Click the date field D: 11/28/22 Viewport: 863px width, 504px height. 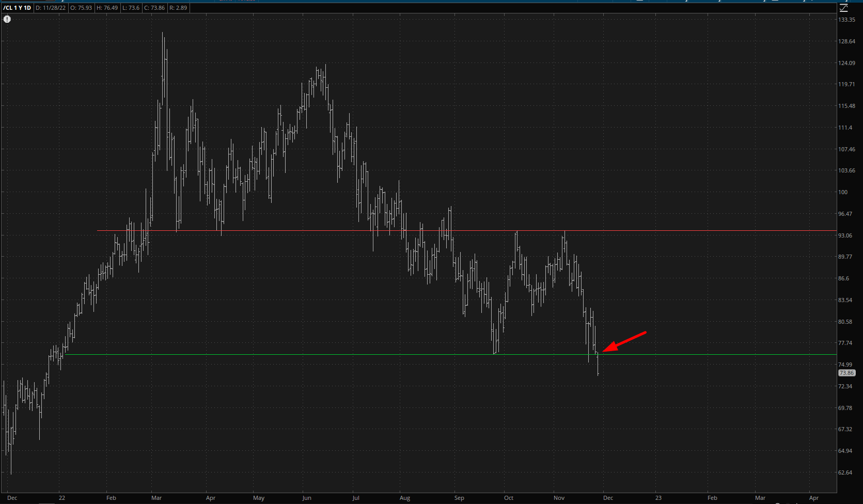51,8
